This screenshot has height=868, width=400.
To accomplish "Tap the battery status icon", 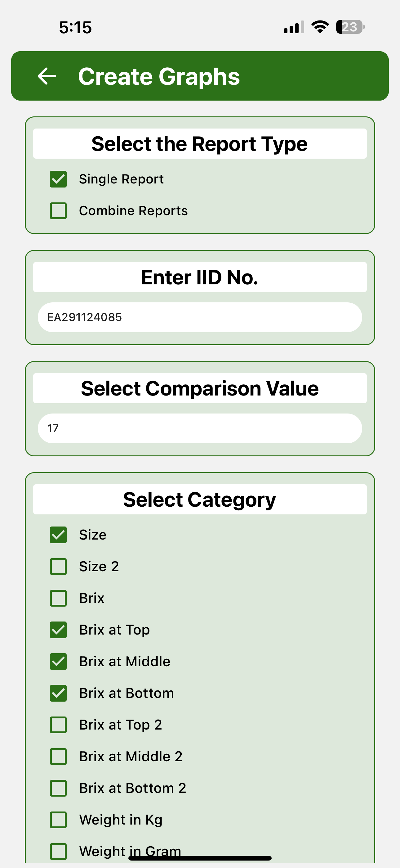I will coord(350,27).
